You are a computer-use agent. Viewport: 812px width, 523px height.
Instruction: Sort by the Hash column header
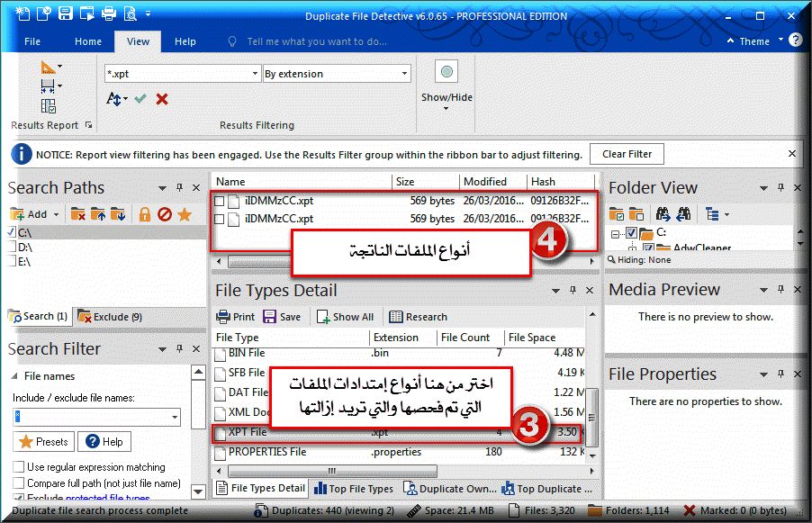[x=560, y=182]
